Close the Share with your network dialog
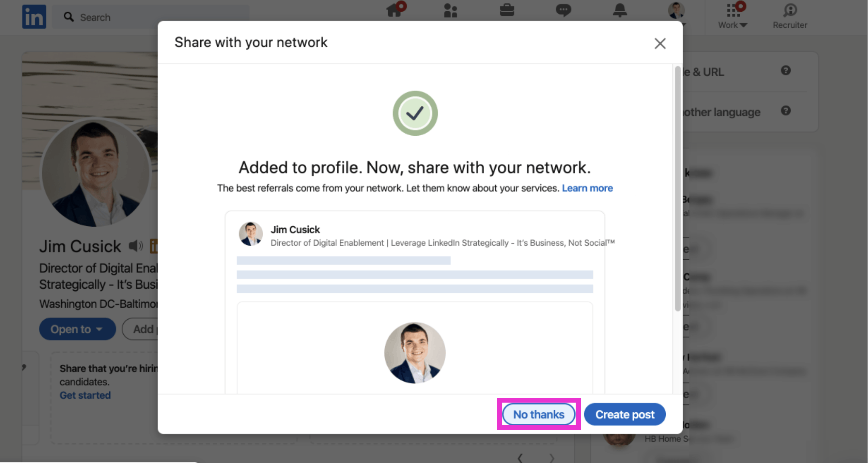868x463 pixels. point(660,43)
